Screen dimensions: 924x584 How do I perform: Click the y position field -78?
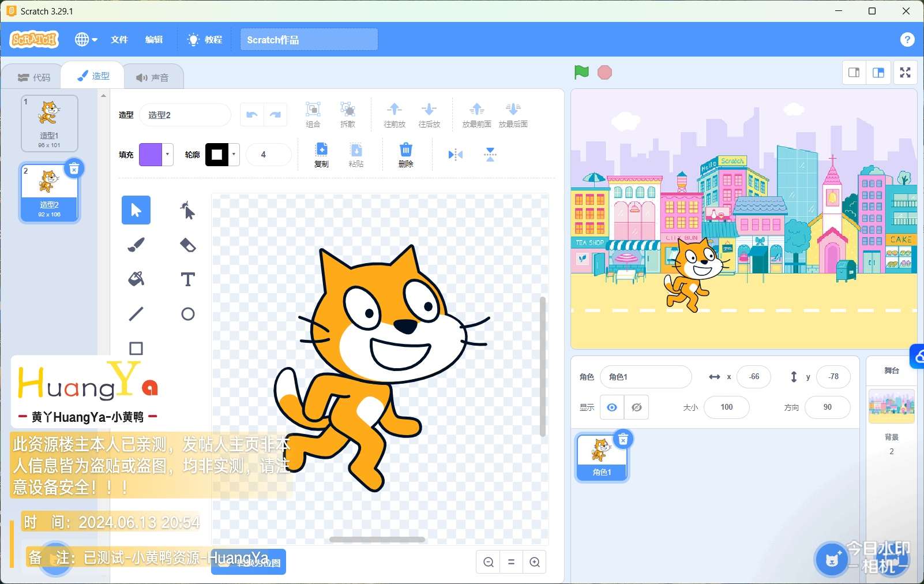pos(833,377)
